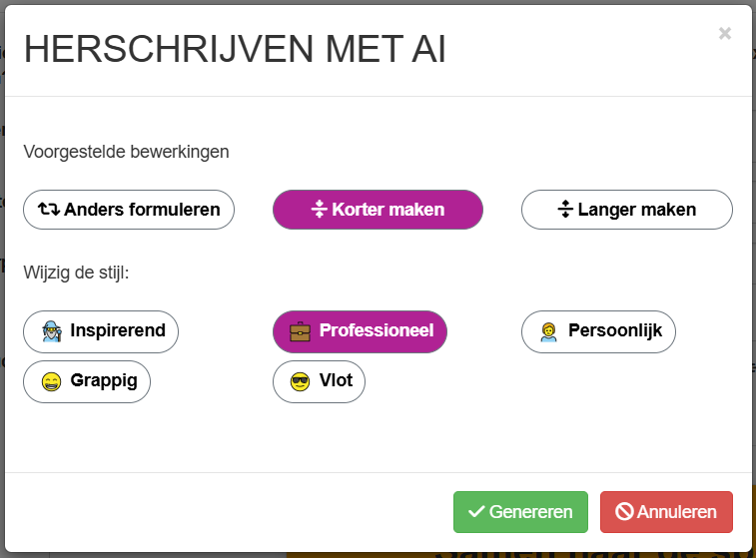The image size is (756, 558).
Task: Click the wizard emoji on Inspirerend
Action: pyautogui.click(x=52, y=331)
